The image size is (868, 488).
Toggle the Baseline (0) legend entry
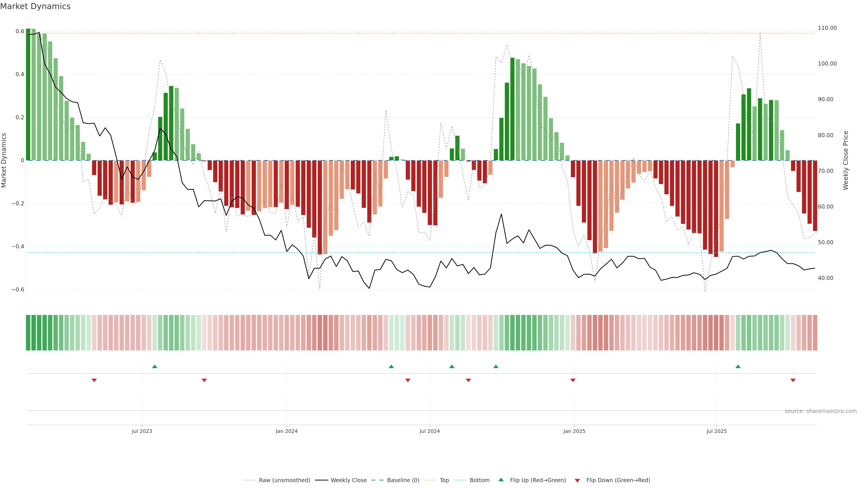(403, 480)
